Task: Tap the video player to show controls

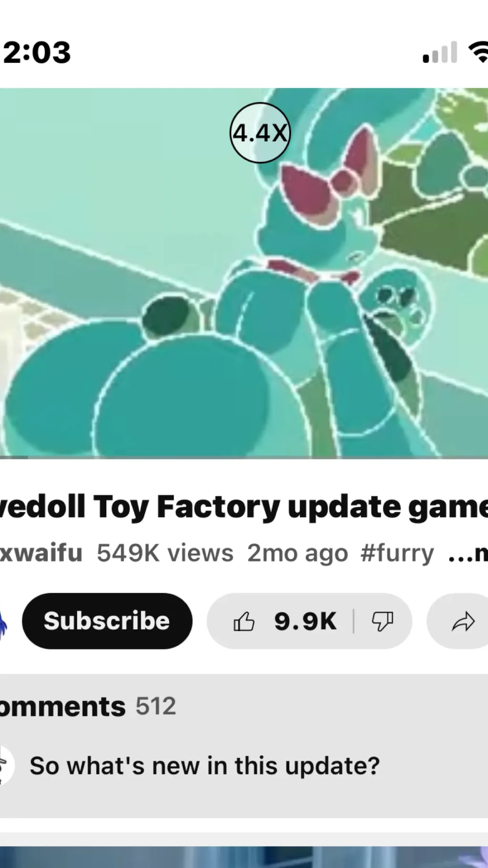Action: click(244, 272)
